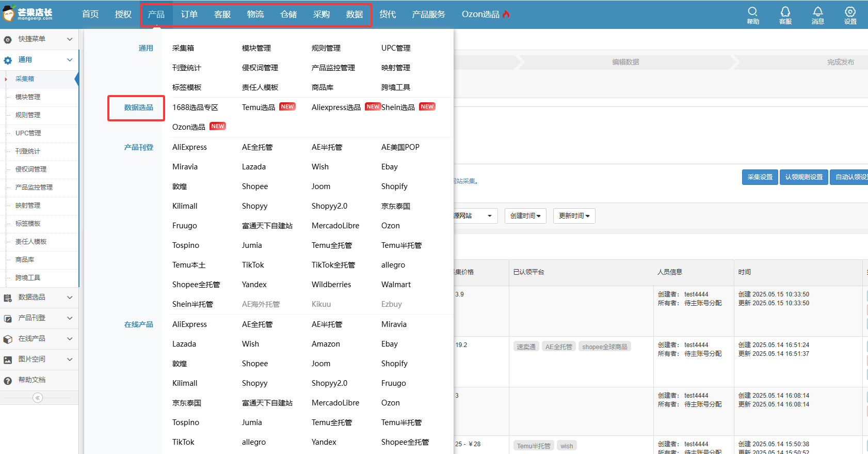Click the 速卖通 platform tag
Screen dimensions: 868x454
(526, 347)
